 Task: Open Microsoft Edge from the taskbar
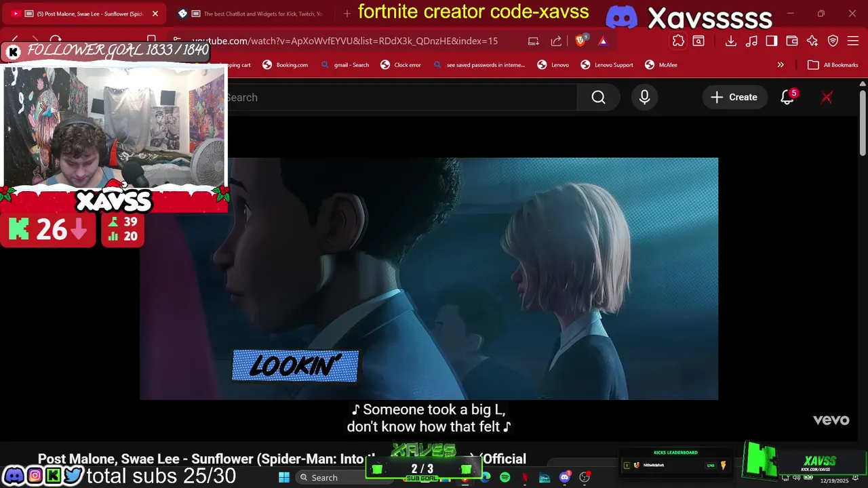(x=486, y=477)
